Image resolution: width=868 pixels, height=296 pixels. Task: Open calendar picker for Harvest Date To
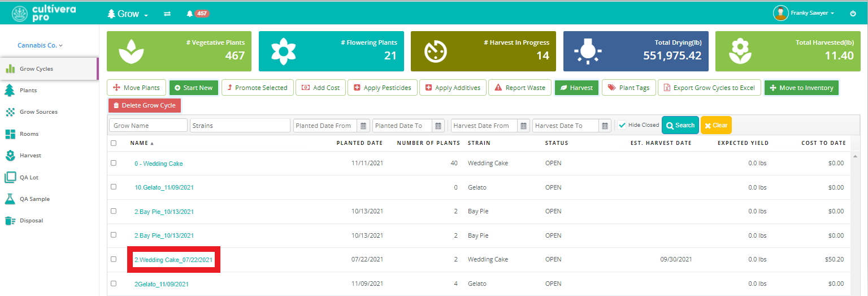click(x=605, y=126)
